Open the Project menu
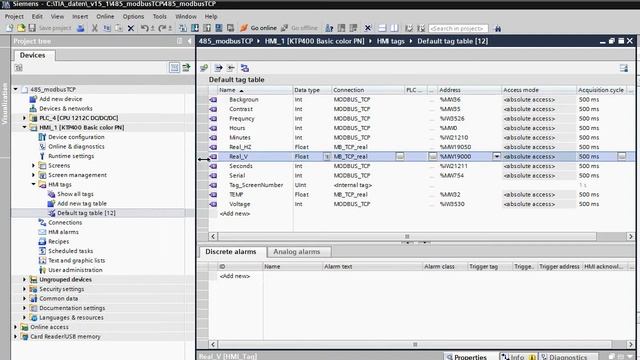The image size is (640, 360). (14, 16)
